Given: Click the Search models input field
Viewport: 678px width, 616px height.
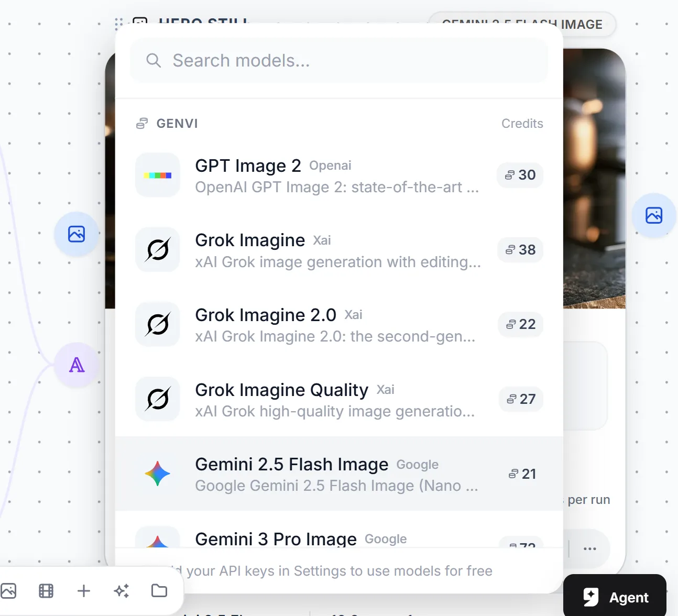Looking at the screenshot, I should tap(339, 61).
